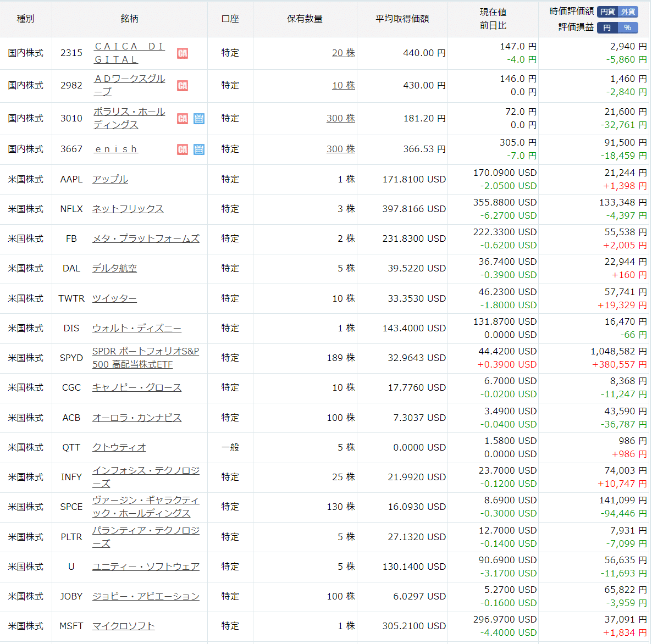Select ticker TWTR
The height and width of the screenshot is (644, 652).
[x=71, y=298]
